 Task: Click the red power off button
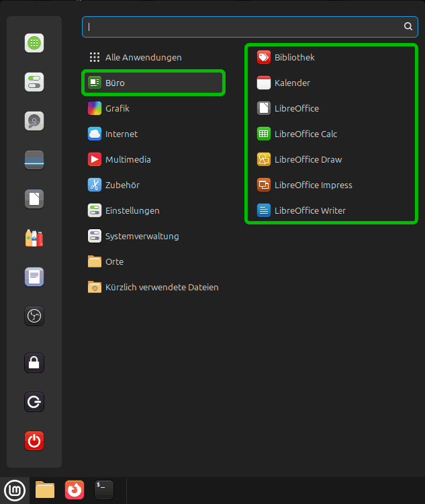(x=34, y=441)
